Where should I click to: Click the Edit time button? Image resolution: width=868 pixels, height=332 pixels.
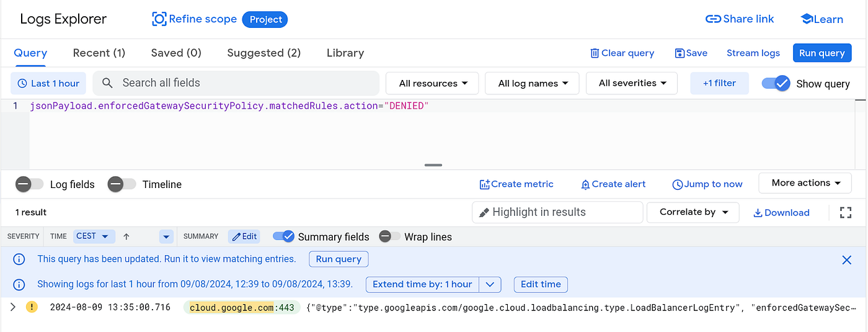pos(541,284)
